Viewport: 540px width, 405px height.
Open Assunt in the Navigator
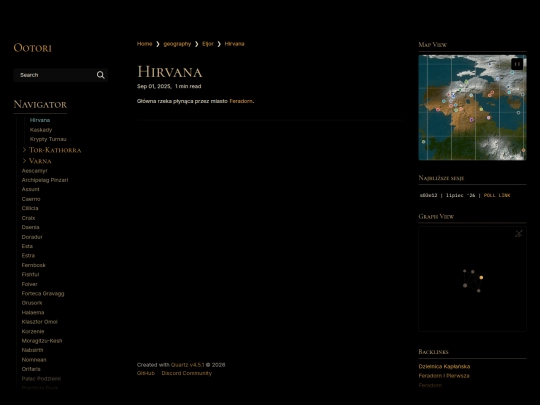click(30, 189)
